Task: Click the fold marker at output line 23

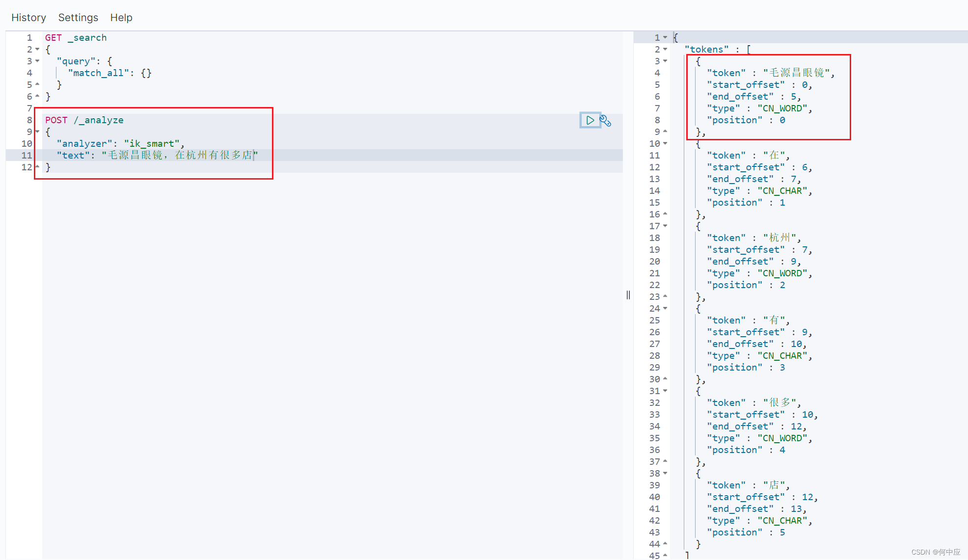Action: coord(665,297)
